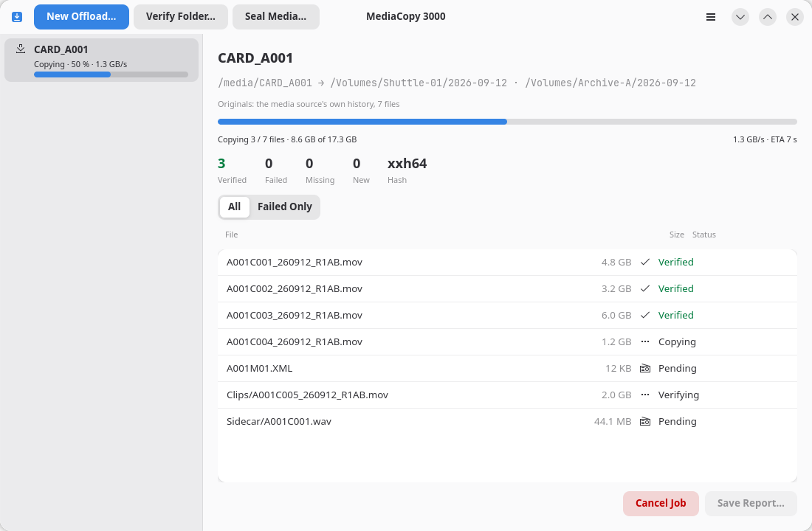Viewport: 812px width, 531px height.
Task: Select file A001C001_260912_R1AB.mov
Action: 507,263
